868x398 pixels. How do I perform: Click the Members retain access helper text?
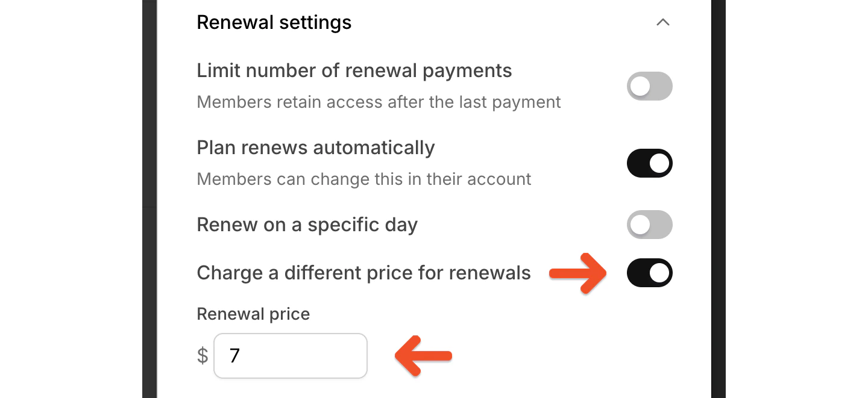point(379,102)
